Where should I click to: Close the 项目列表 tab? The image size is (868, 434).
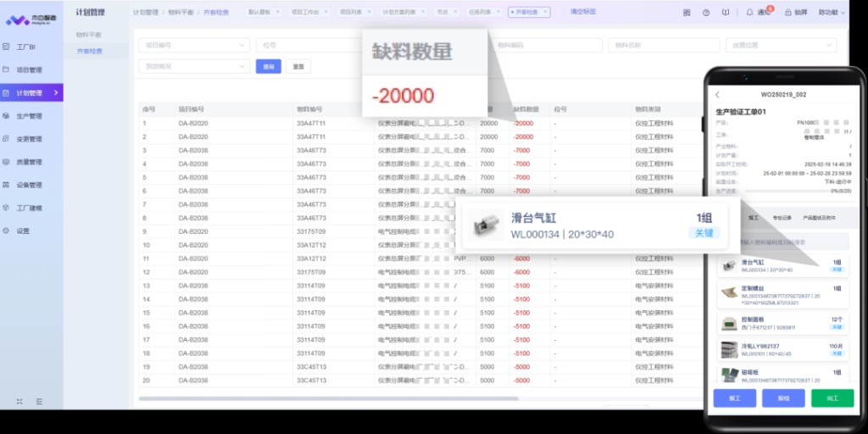[369, 12]
